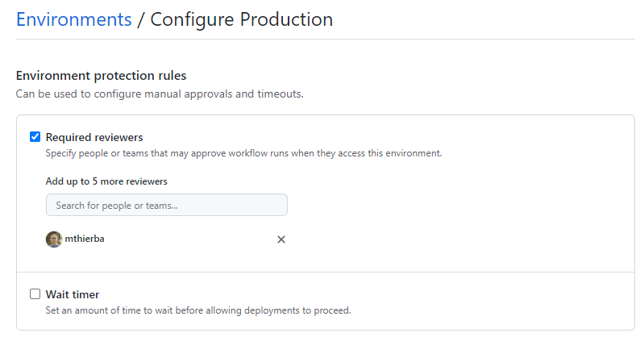Screen dimensions: 644x337
Task: Open the mthierba username link
Action: 84,239
